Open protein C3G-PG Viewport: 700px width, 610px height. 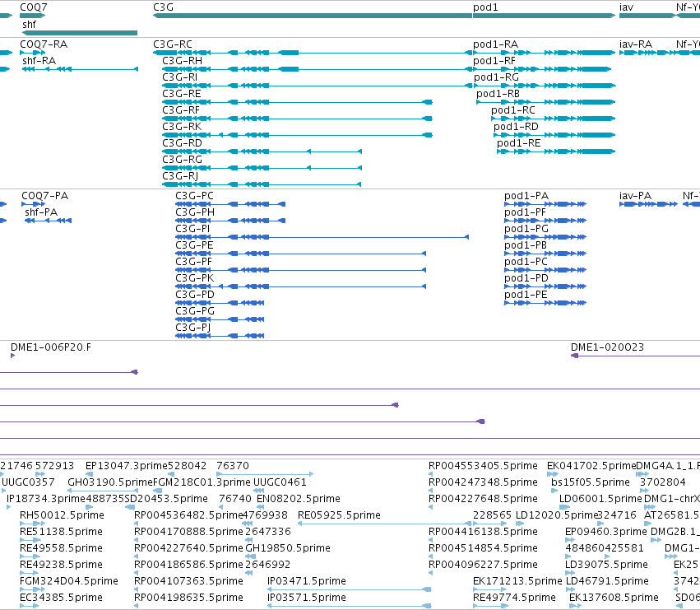click(195, 311)
